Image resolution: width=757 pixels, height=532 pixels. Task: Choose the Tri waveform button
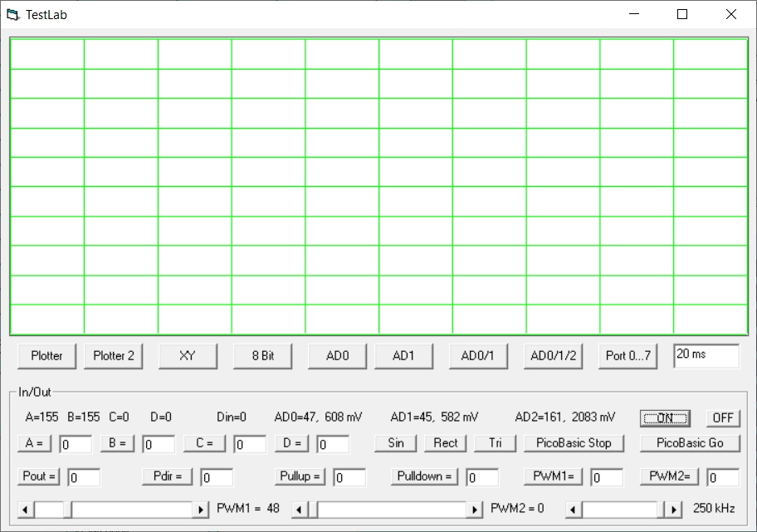click(x=496, y=443)
